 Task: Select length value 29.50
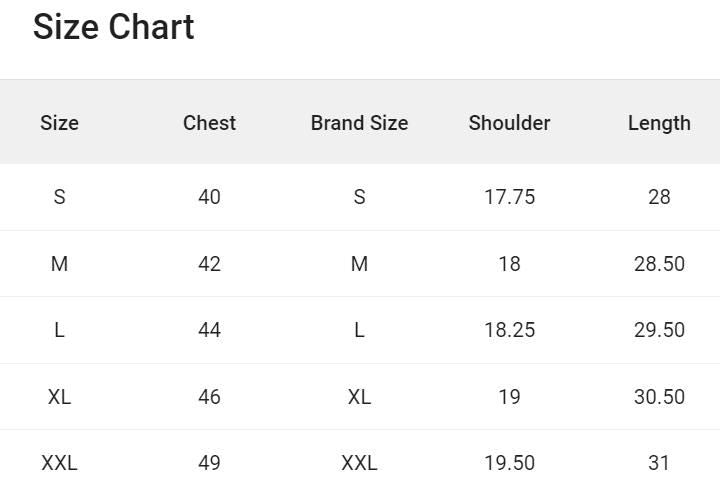click(659, 330)
